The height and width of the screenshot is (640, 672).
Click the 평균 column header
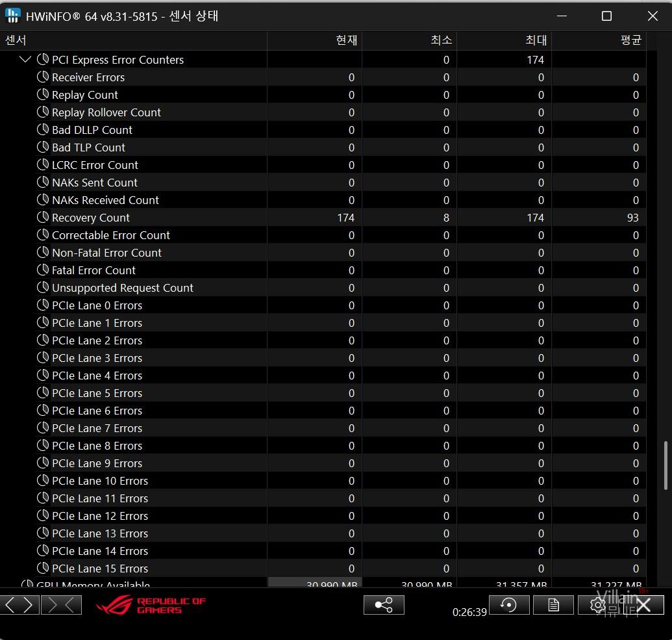coord(599,40)
